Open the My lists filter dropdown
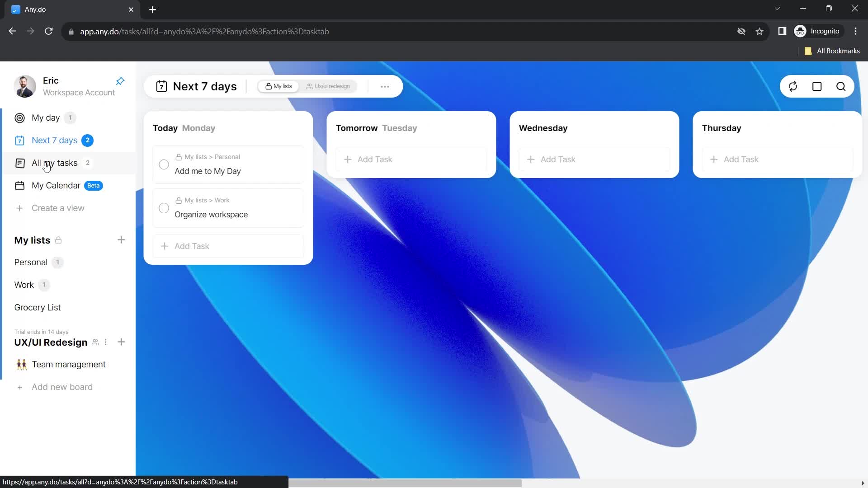 pyautogui.click(x=278, y=86)
